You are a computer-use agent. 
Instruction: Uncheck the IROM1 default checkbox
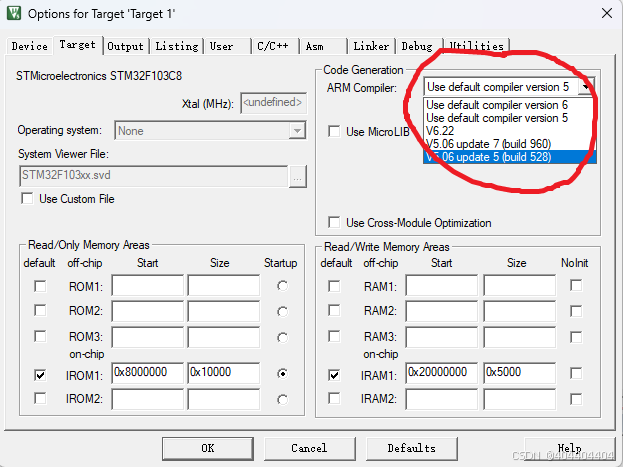pos(40,375)
